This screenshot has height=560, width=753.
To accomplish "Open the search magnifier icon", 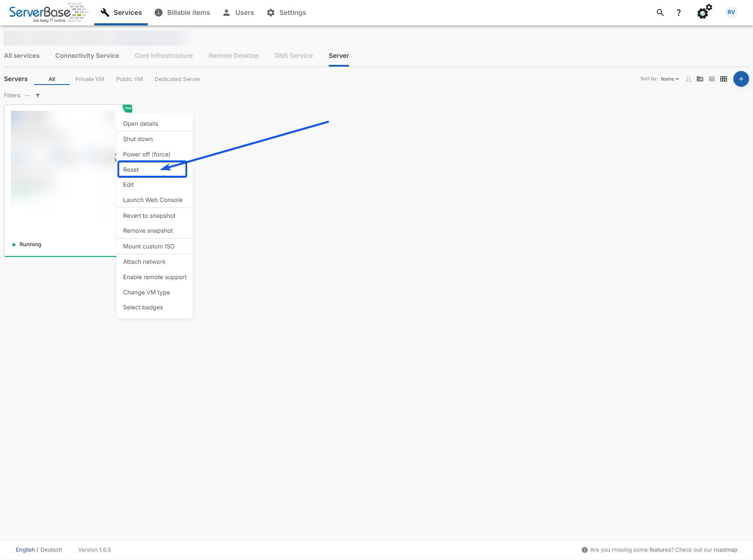I will (660, 13).
